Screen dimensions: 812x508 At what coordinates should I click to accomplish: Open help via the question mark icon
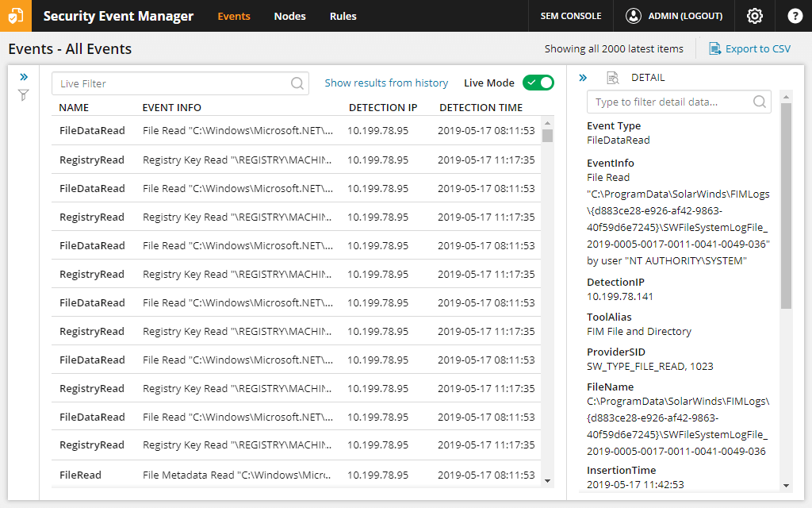click(x=795, y=16)
